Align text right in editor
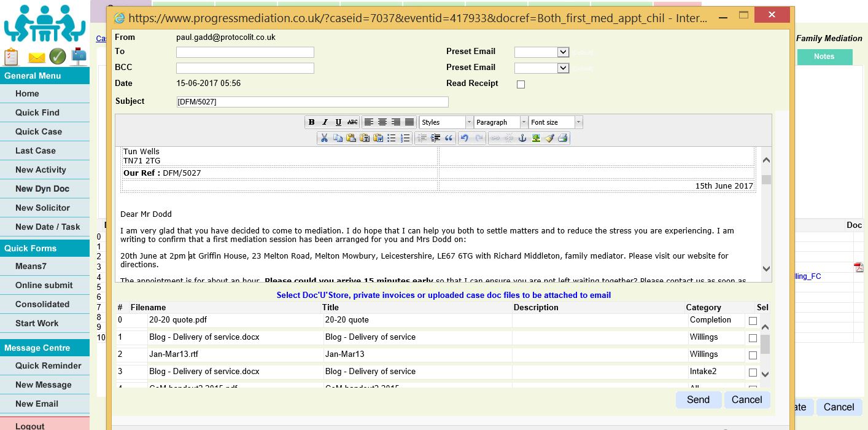This screenshot has height=430, width=868. point(396,122)
